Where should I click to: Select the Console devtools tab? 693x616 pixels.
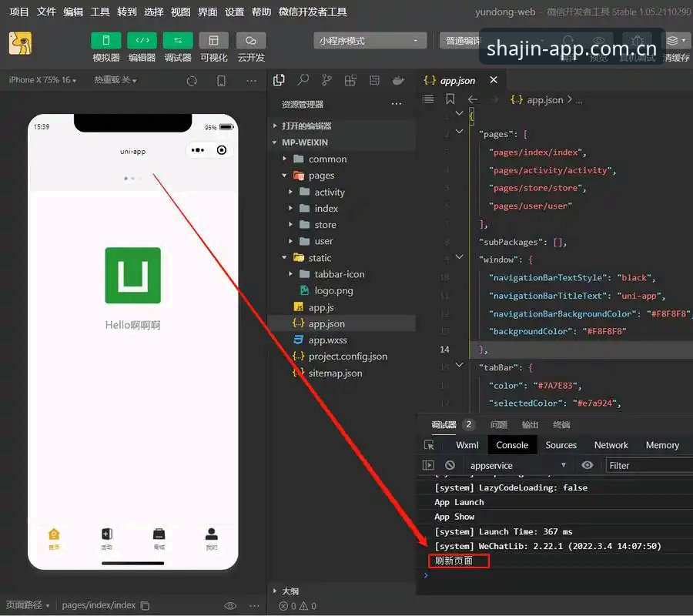click(512, 445)
